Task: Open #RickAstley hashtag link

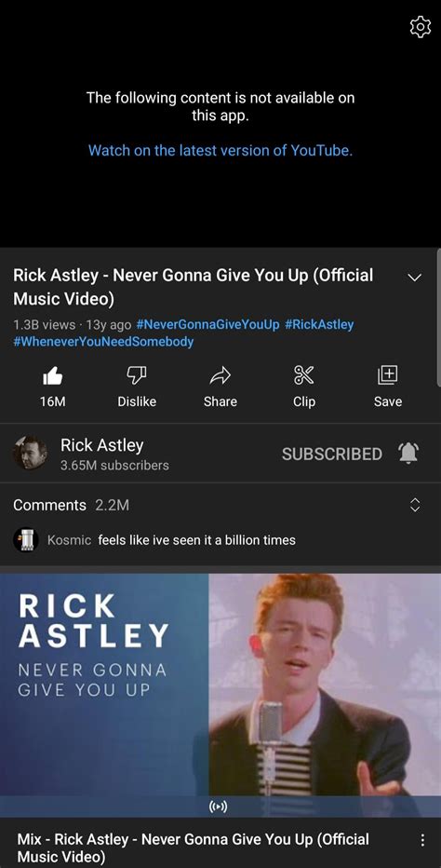Action: (x=319, y=324)
